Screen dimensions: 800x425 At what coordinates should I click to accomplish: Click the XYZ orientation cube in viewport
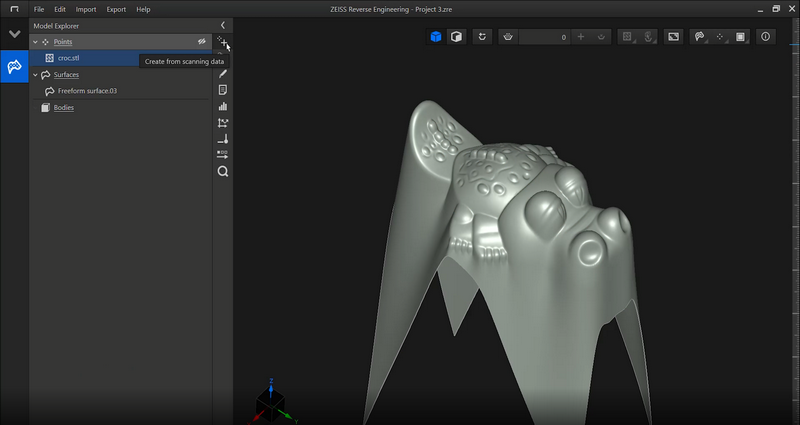270,402
